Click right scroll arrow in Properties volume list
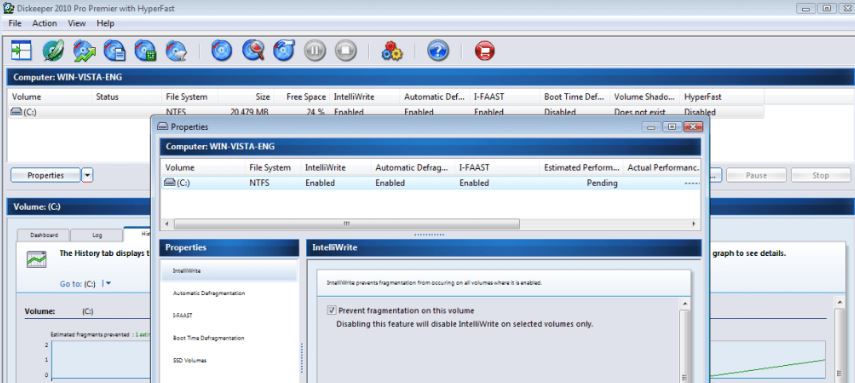855x383 pixels. (x=694, y=224)
